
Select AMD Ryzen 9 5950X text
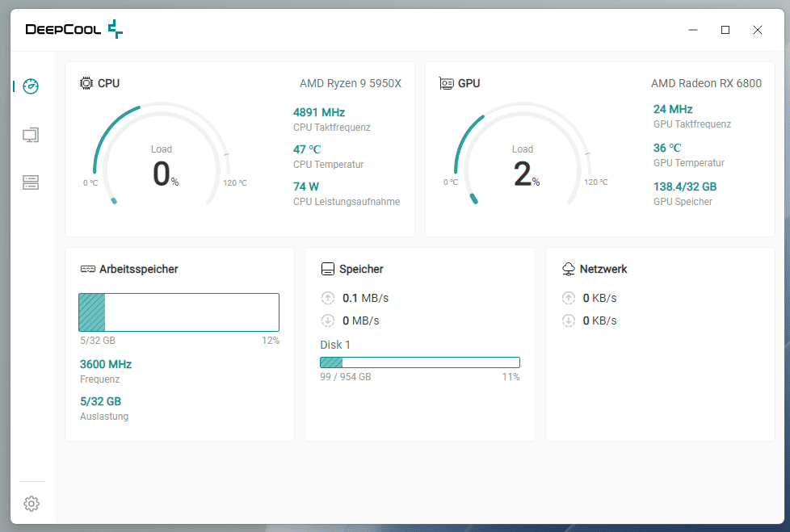[x=350, y=83]
